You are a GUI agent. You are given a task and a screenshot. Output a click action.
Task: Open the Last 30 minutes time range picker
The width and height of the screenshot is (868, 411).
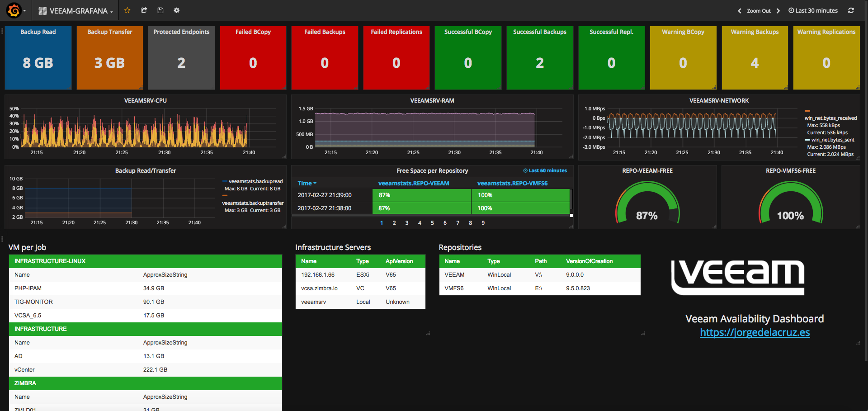812,10
